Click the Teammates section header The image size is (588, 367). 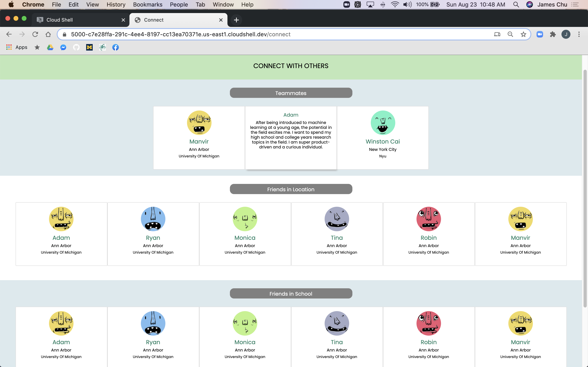[x=291, y=93]
